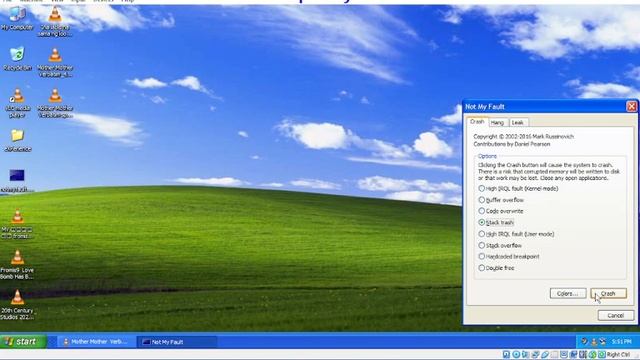Click the Right Ctrl host key indicator

[x=618, y=354]
